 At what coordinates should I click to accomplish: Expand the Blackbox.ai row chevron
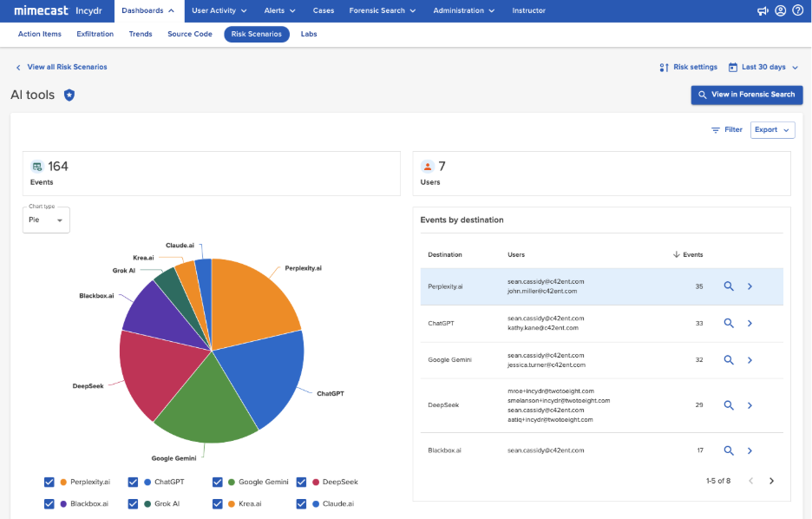coord(750,450)
